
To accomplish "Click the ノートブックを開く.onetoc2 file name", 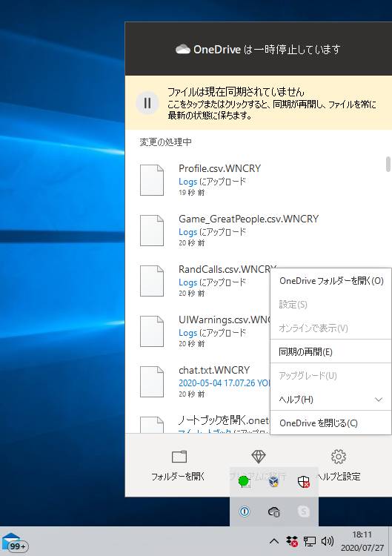I will click(224, 420).
